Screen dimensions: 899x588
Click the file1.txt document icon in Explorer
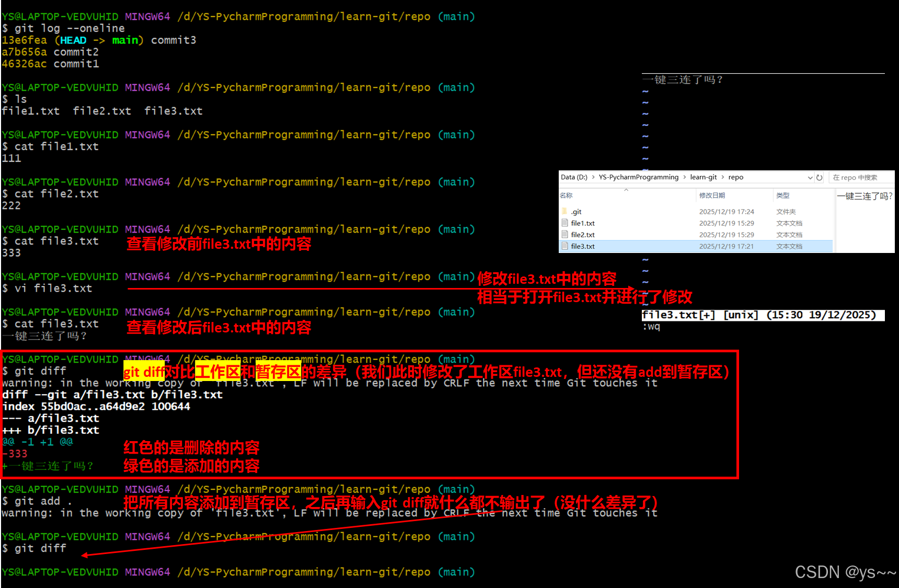pyautogui.click(x=564, y=223)
